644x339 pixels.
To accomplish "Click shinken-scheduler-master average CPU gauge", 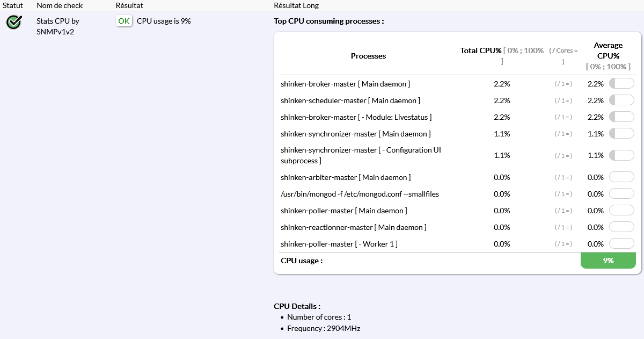I will click(x=621, y=100).
